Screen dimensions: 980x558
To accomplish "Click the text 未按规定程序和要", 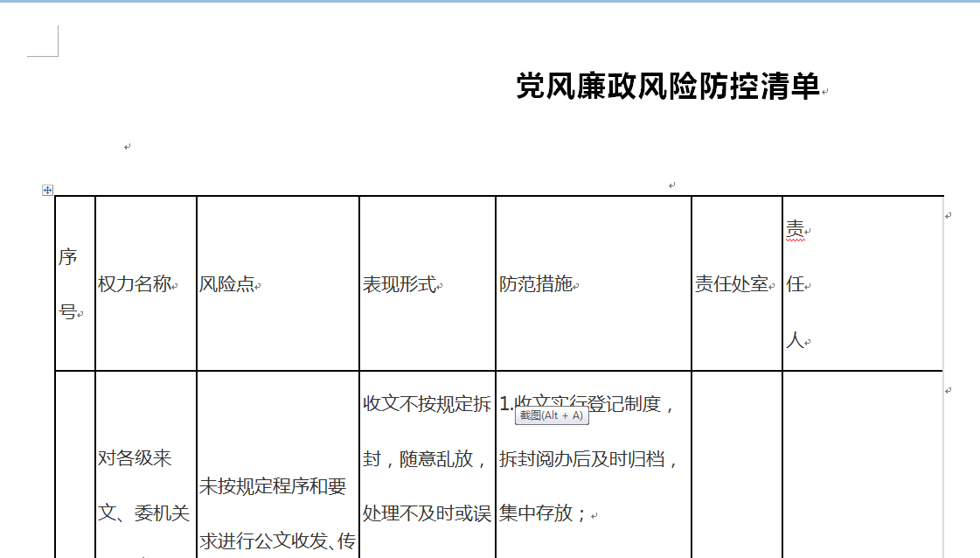I will 273,486.
